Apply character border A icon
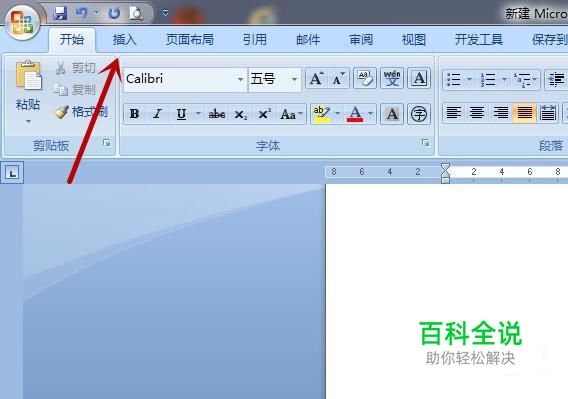 point(419,78)
